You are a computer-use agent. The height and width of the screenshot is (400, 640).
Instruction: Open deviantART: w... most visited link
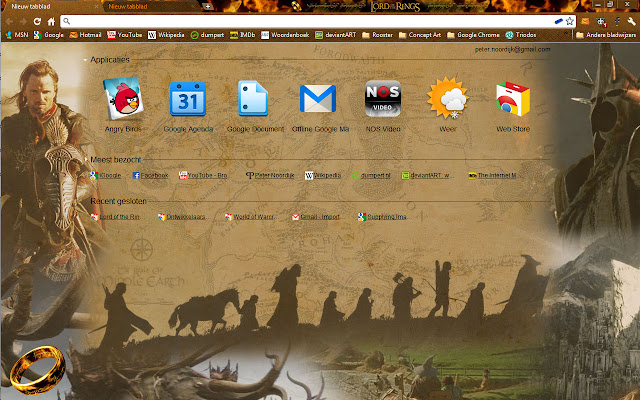pos(426,176)
